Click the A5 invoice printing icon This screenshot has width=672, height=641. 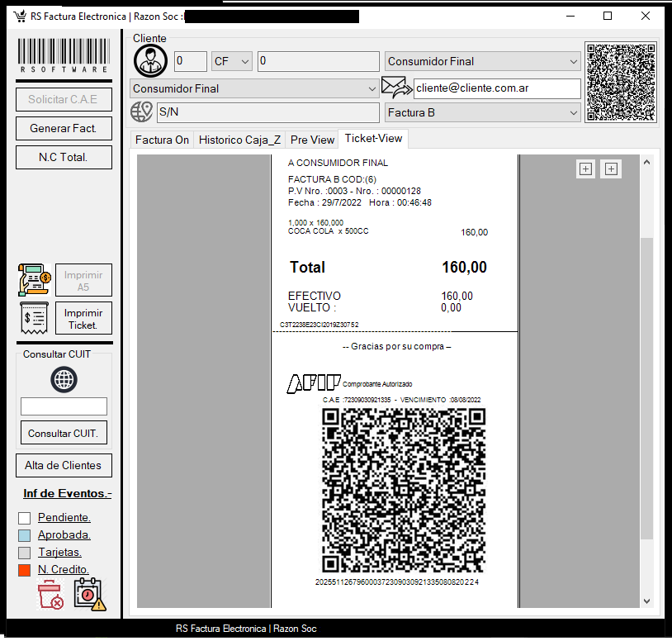34,280
